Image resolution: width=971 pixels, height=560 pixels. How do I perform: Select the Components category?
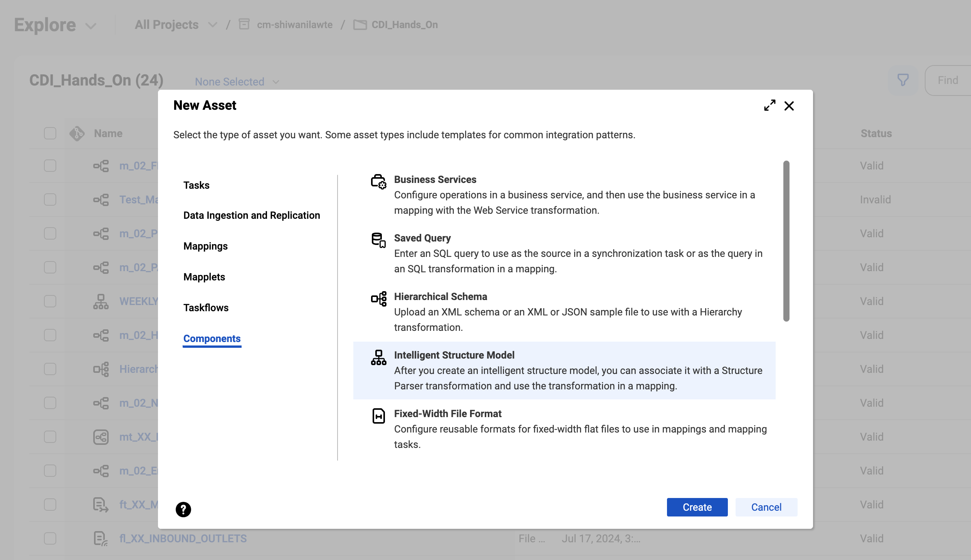click(x=212, y=339)
